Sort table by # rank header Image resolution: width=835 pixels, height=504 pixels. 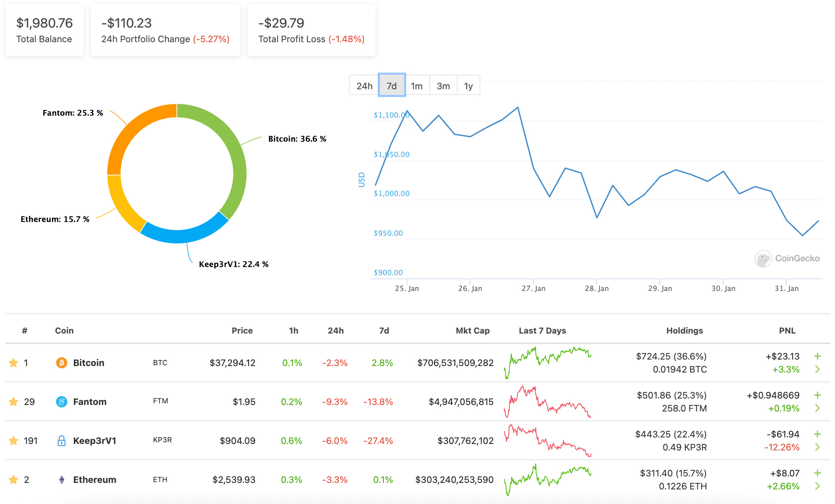25,331
